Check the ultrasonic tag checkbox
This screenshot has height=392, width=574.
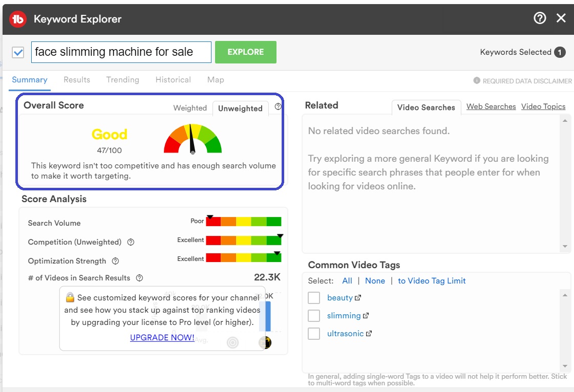coord(314,334)
